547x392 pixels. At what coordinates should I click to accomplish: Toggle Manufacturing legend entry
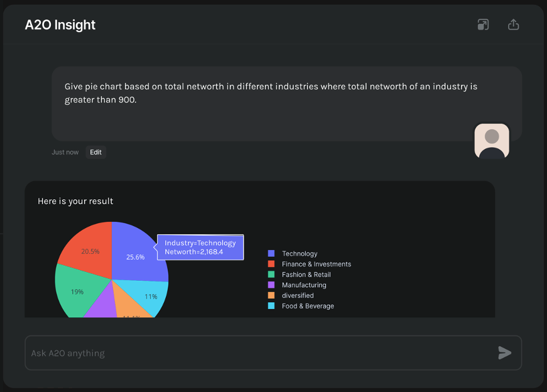tap(297, 285)
